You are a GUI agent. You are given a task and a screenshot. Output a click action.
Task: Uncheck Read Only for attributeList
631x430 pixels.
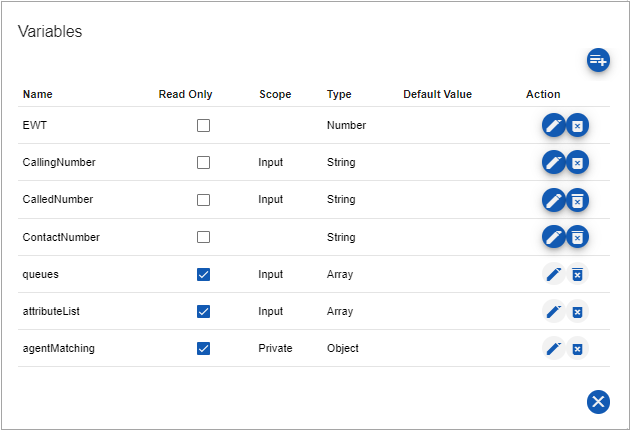click(203, 311)
